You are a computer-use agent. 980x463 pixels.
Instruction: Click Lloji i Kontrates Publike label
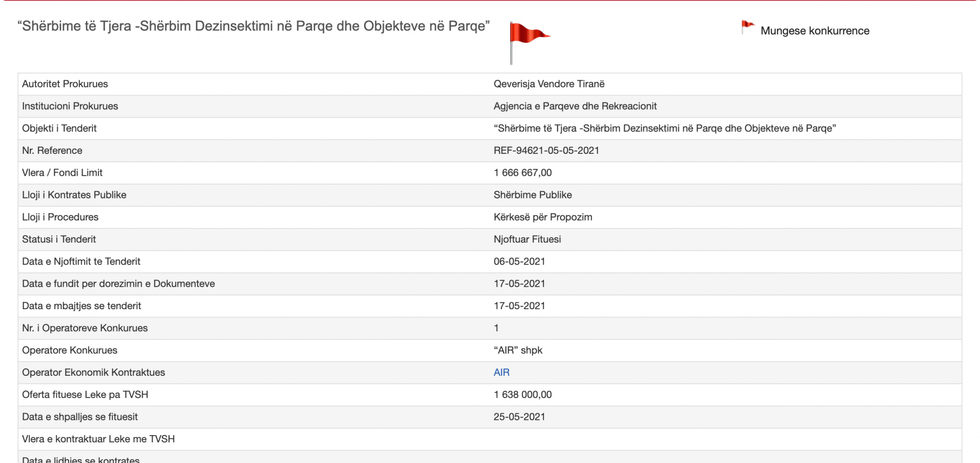pyautogui.click(x=74, y=195)
